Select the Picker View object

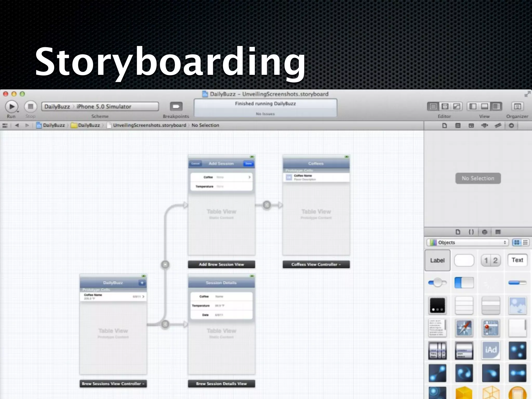tap(464, 350)
